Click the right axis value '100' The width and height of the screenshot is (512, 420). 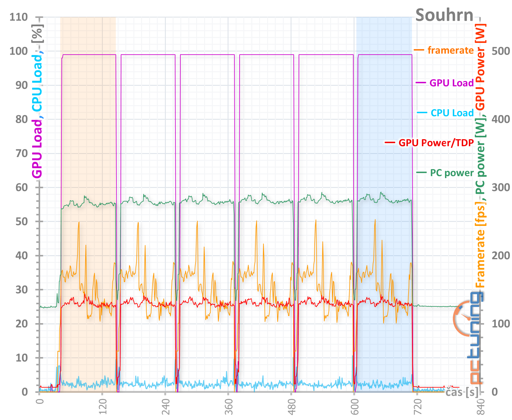[501, 324]
